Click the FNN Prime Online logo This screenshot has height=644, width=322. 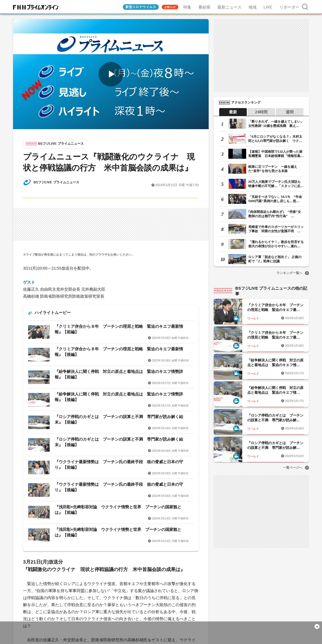(x=36, y=7)
